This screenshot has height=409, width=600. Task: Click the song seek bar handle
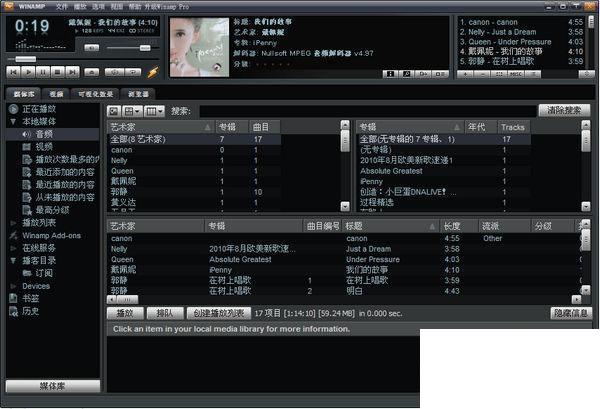click(x=26, y=59)
